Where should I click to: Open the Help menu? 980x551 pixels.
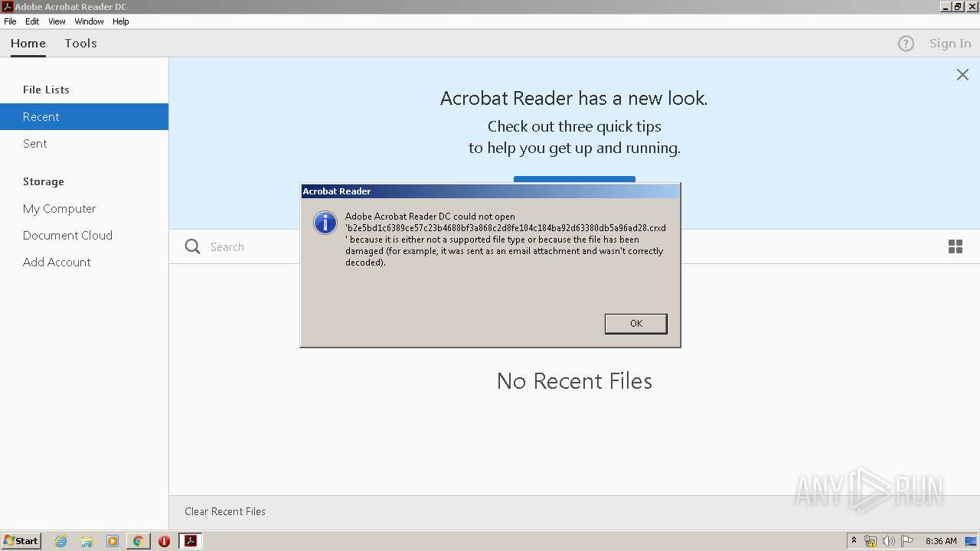(121, 21)
